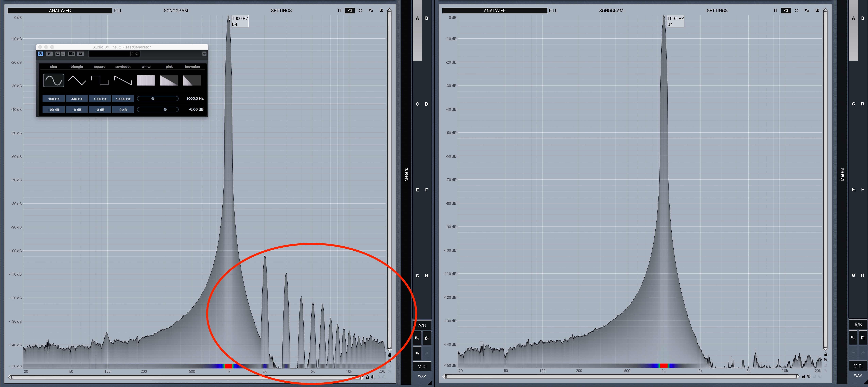Click paste icon in left analyzer toolbar
868x387 pixels.
pyautogui.click(x=381, y=10)
